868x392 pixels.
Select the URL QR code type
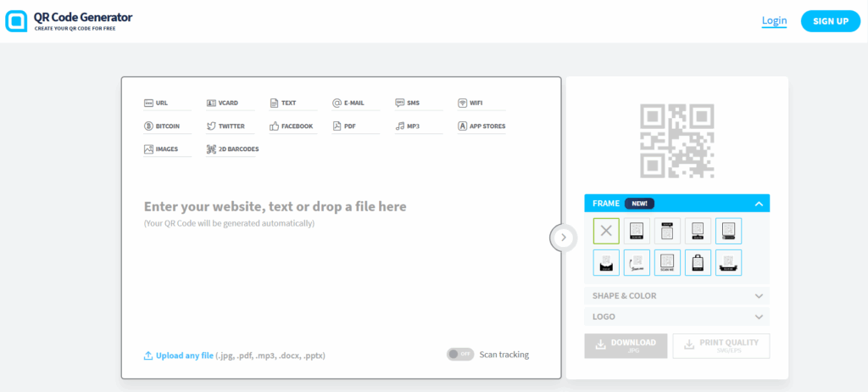167,104
